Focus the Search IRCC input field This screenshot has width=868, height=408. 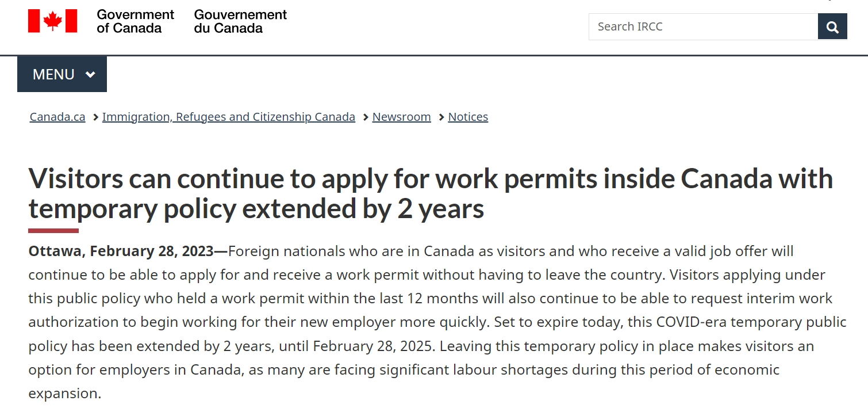pos(703,26)
